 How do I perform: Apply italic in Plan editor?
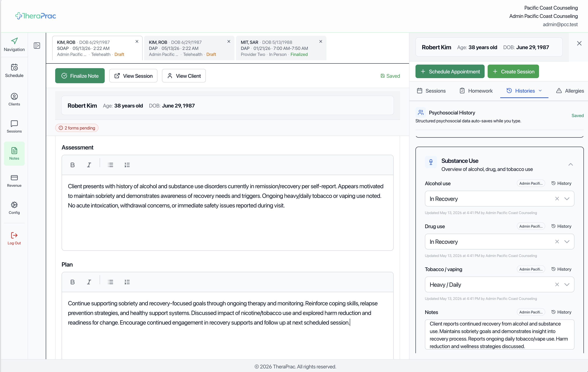pos(89,282)
